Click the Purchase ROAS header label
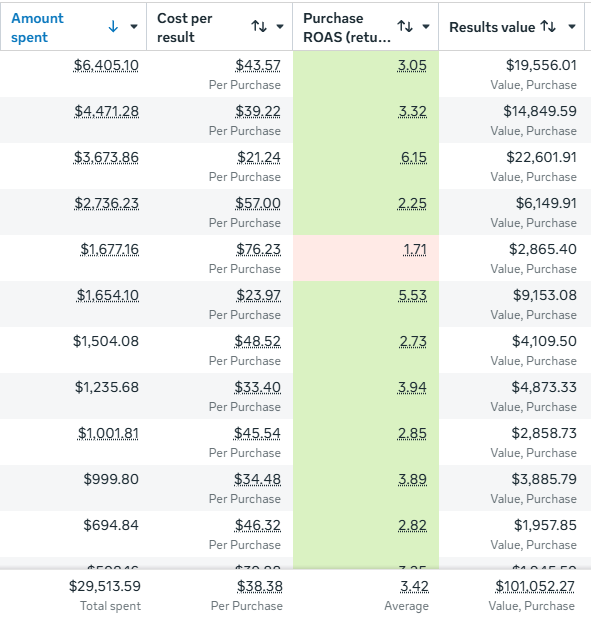Viewport: 591px width, 626px height. tap(347, 28)
